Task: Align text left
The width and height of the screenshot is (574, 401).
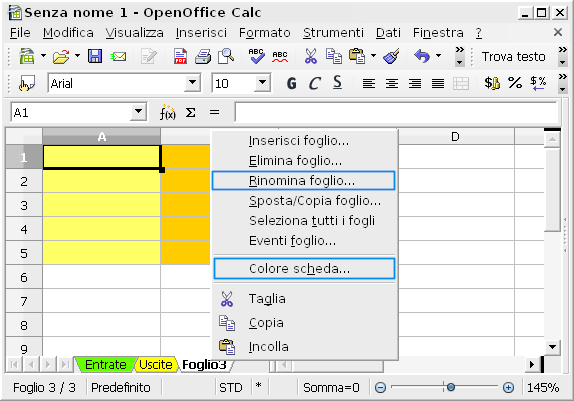Action: (x=369, y=83)
